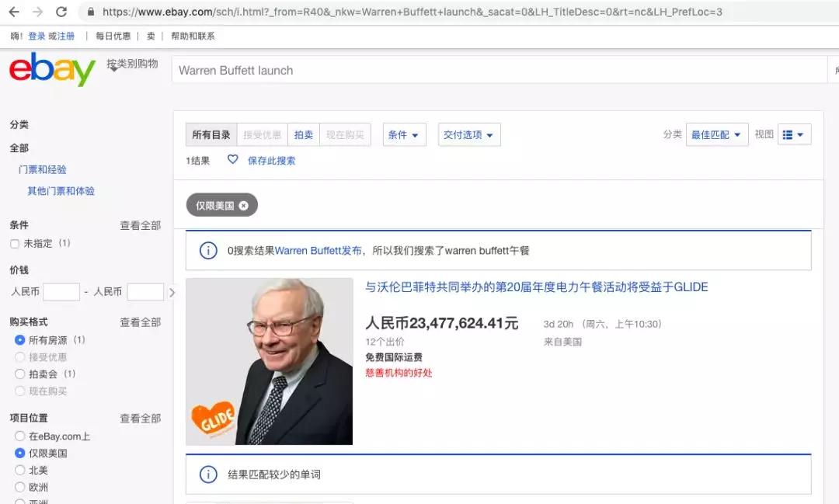
Task: Click the browser refresh icon
Action: tap(62, 12)
